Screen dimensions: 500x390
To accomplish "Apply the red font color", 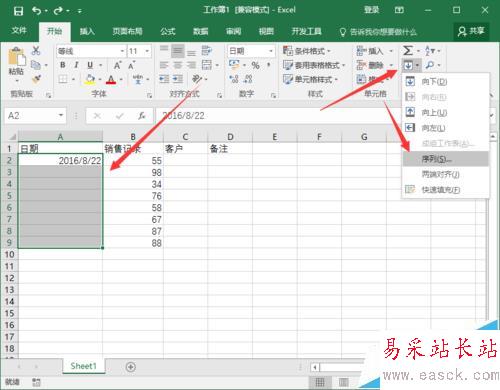I will pos(111,79).
